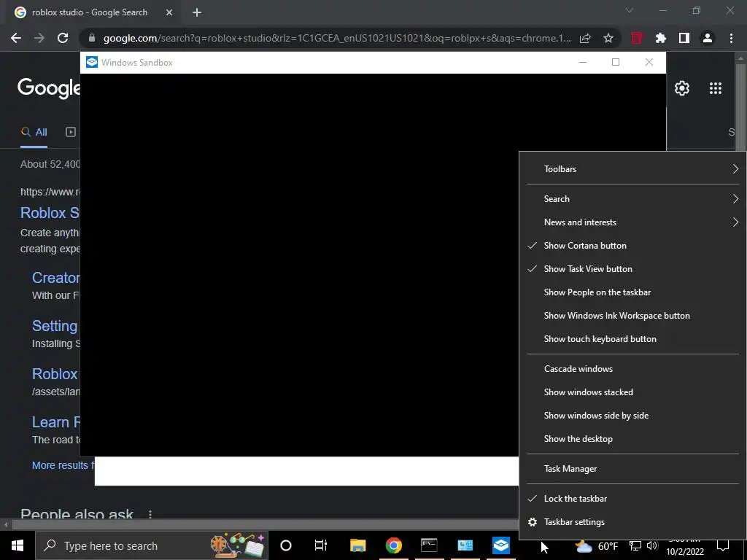747x560 pixels.
Task: Click the network tray icon
Action: pos(635,545)
